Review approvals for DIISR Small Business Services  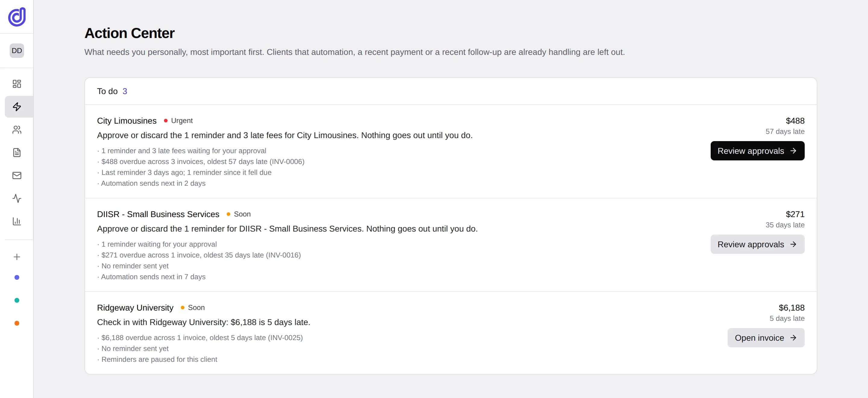click(757, 244)
